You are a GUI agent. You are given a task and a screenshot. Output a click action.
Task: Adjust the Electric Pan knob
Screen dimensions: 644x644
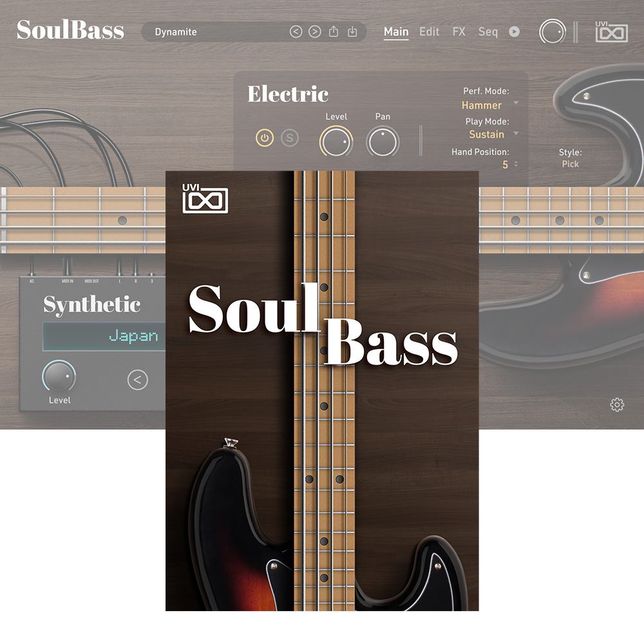click(383, 142)
